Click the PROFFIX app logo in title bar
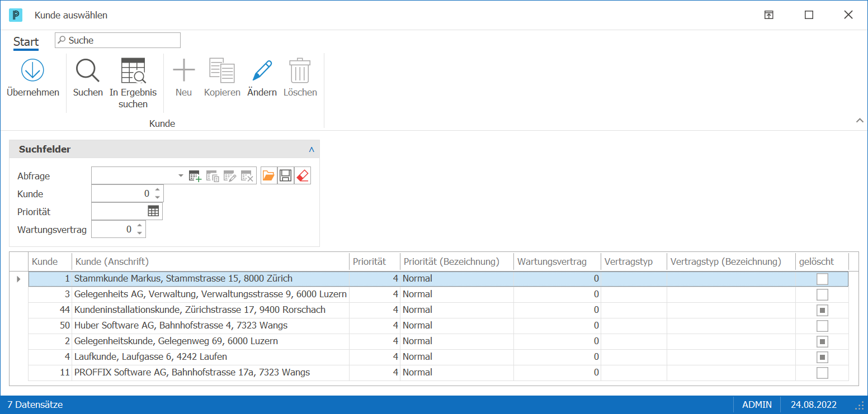 (x=16, y=15)
